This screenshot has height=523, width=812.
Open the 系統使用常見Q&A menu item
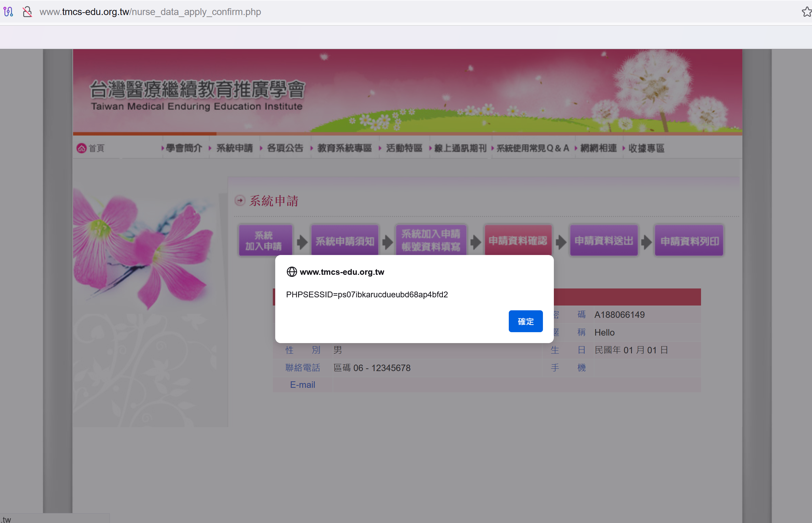click(533, 148)
